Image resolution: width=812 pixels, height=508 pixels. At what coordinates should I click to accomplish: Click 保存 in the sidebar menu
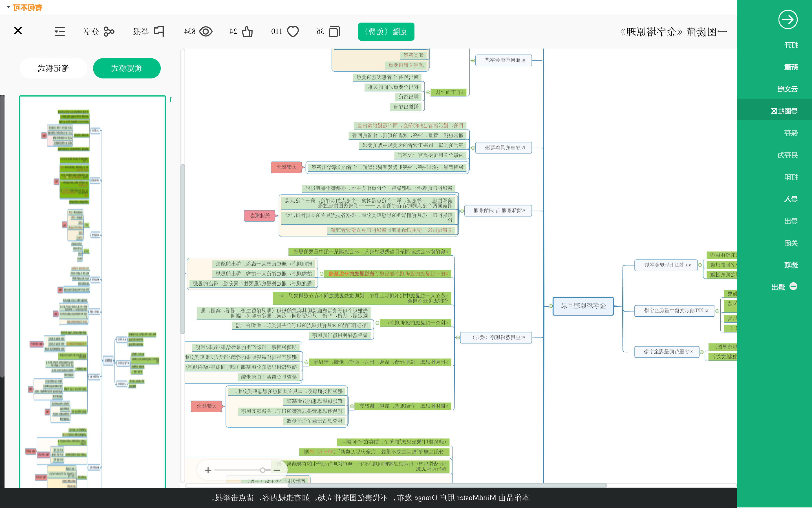[791, 133]
